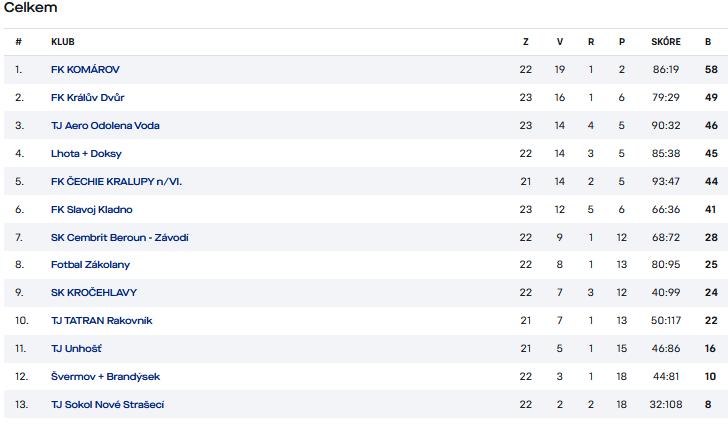728x426 pixels.
Task: Click the Fotbal Zákolany club link
Action: 90,265
